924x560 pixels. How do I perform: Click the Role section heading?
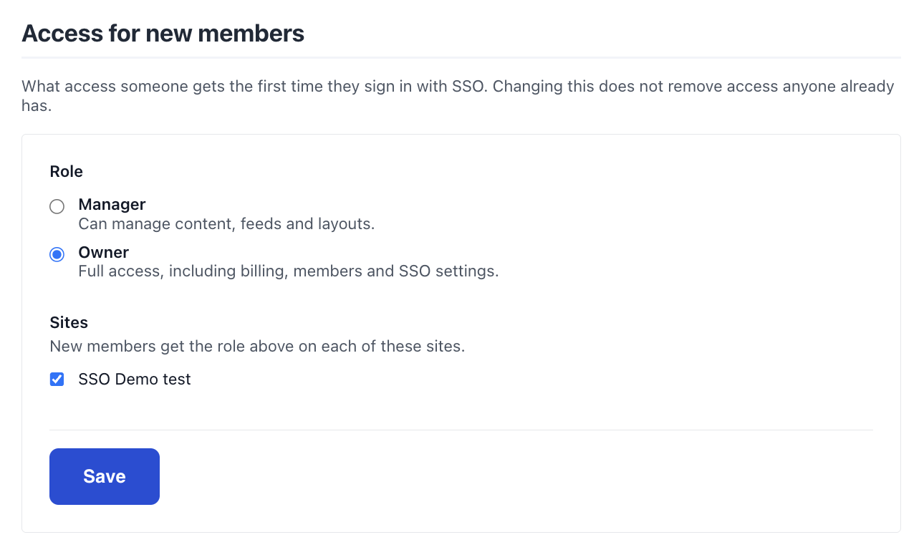click(x=66, y=172)
